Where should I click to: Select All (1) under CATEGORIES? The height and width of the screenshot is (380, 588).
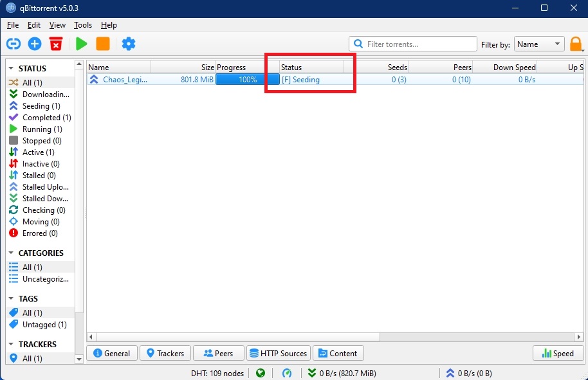(x=41, y=267)
